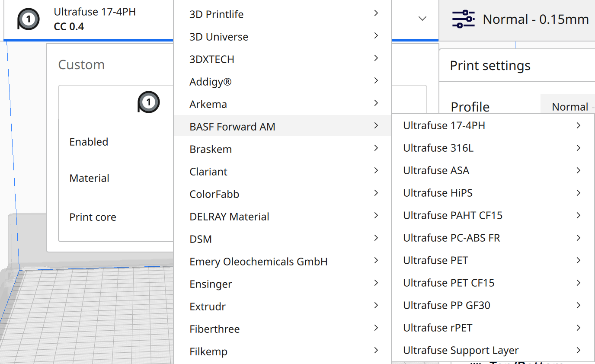This screenshot has height=364, width=595.
Task: Click the Print settings panel title
Action: (x=490, y=66)
